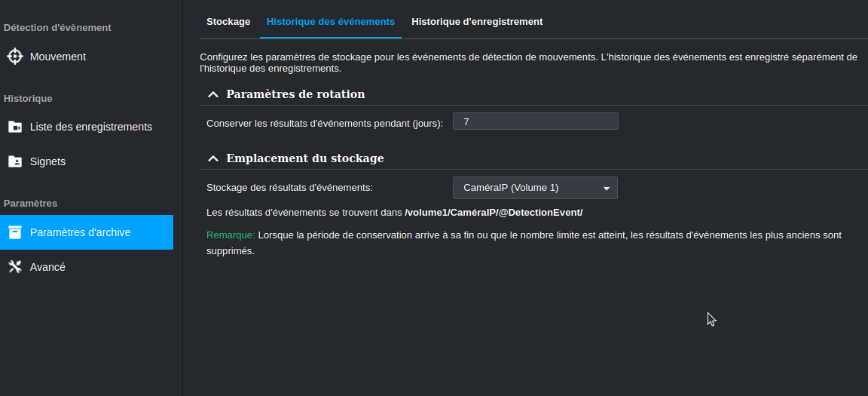Click the Stockage des résultats d'événements label
Image resolution: width=868 pixels, height=396 pixels.
pos(289,188)
